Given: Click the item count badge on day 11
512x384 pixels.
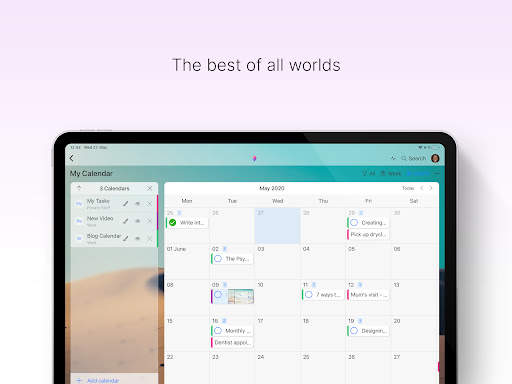Looking at the screenshot, I should pyautogui.click(x=314, y=285).
